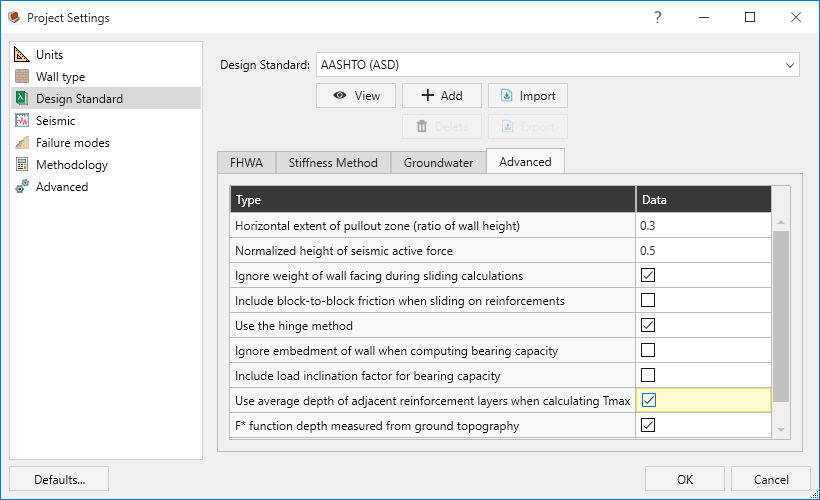Uncheck F* function depth from topography

[648, 425]
